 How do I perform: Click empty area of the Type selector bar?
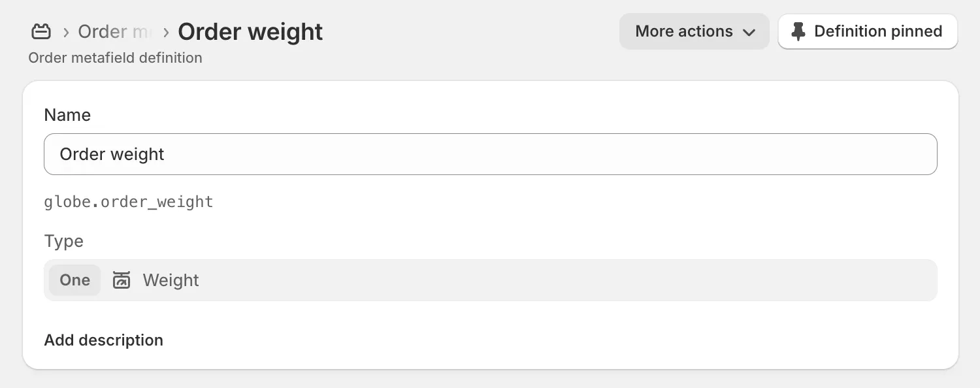coord(555,280)
